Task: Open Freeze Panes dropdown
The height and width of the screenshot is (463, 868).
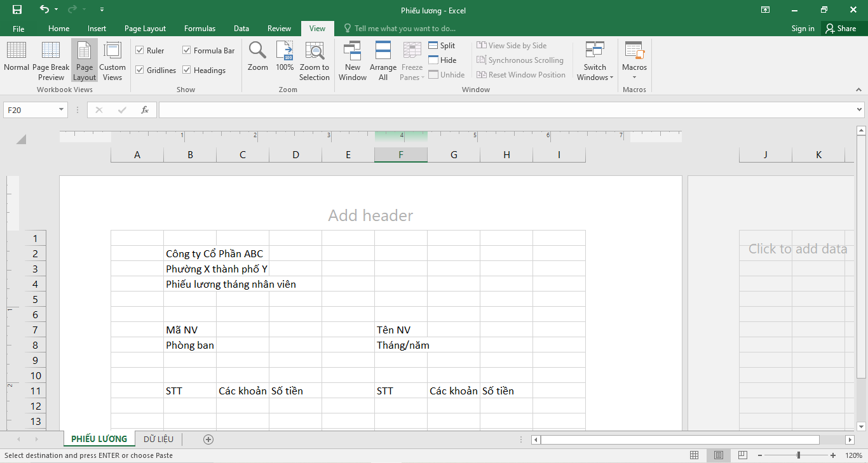Action: click(412, 61)
